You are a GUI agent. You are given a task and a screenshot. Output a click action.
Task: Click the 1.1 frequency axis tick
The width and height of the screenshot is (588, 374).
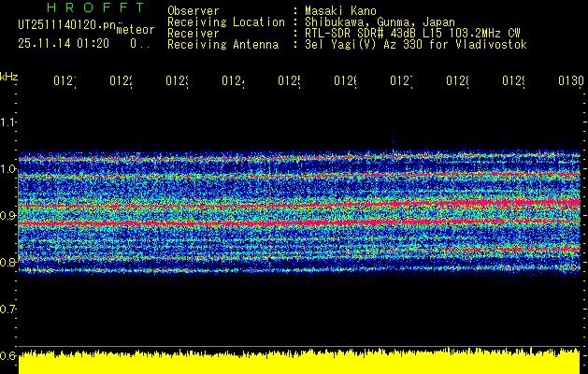[8, 122]
